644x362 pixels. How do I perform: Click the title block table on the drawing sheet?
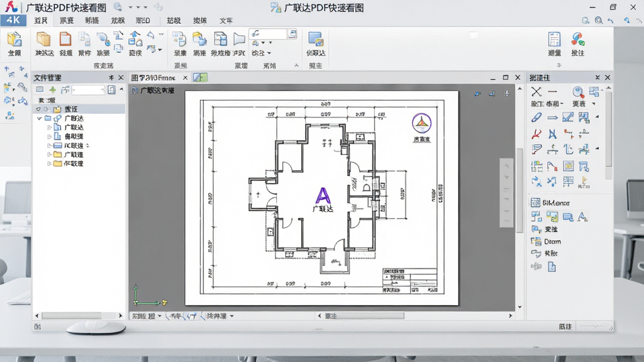point(410,281)
